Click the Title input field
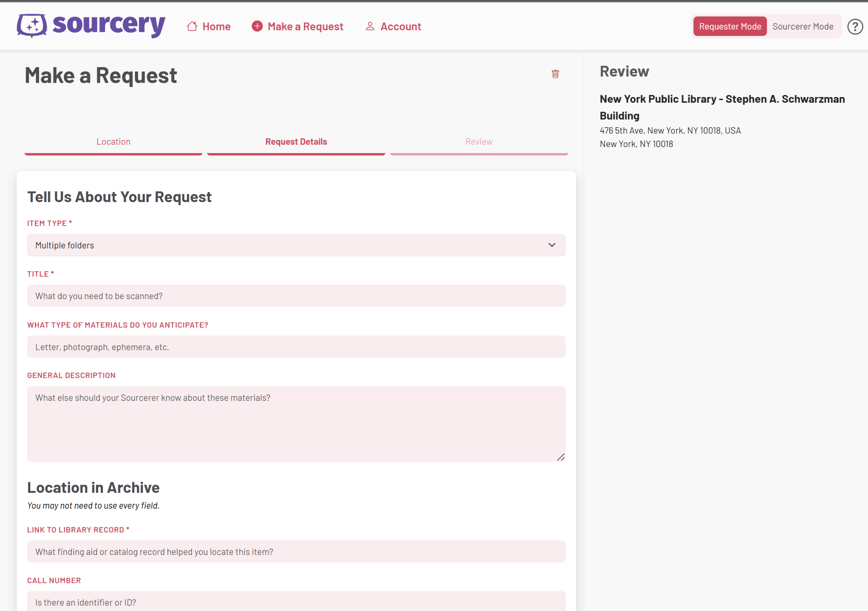 [x=296, y=296]
